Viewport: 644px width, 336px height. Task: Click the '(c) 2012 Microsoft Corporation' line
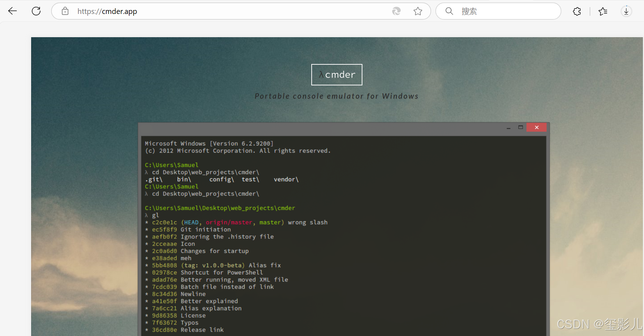pyautogui.click(x=238, y=151)
